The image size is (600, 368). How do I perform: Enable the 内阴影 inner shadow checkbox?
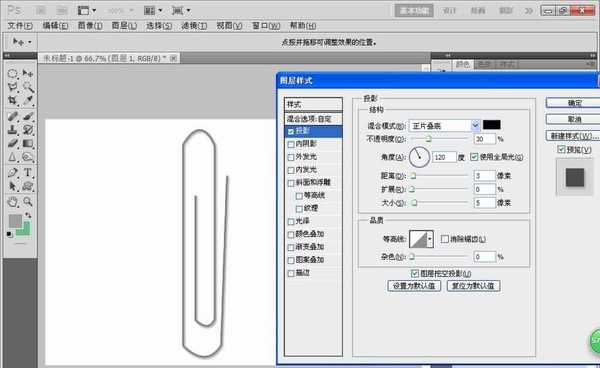pos(291,144)
